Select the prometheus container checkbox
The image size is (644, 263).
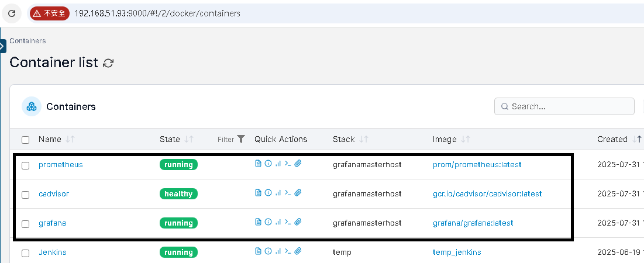[x=26, y=165]
